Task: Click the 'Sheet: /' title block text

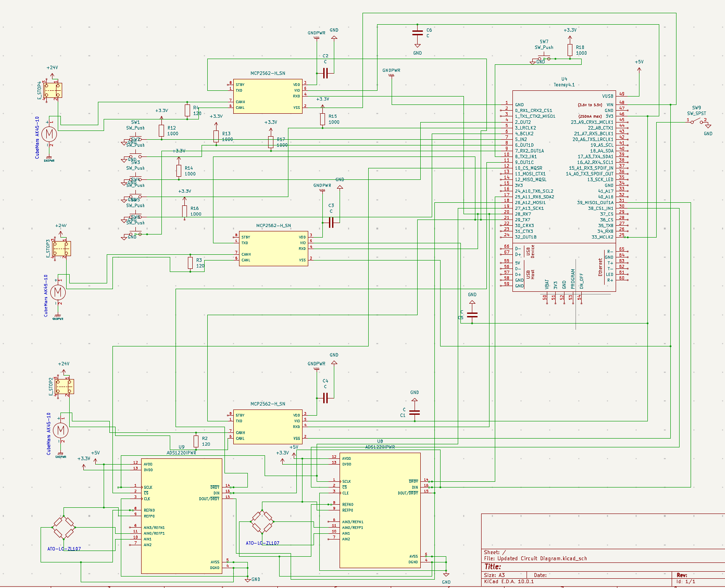Action: [x=495, y=552]
